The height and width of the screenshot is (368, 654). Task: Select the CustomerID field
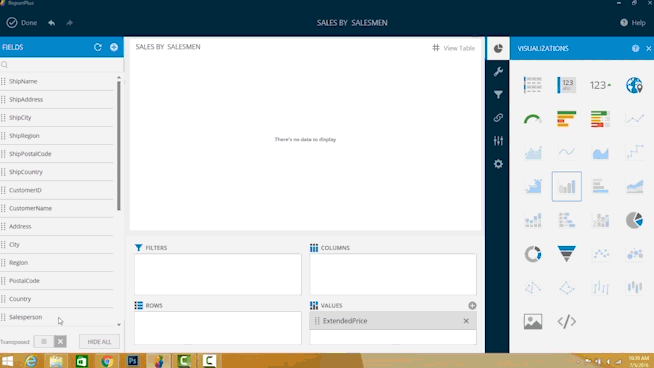57,190
